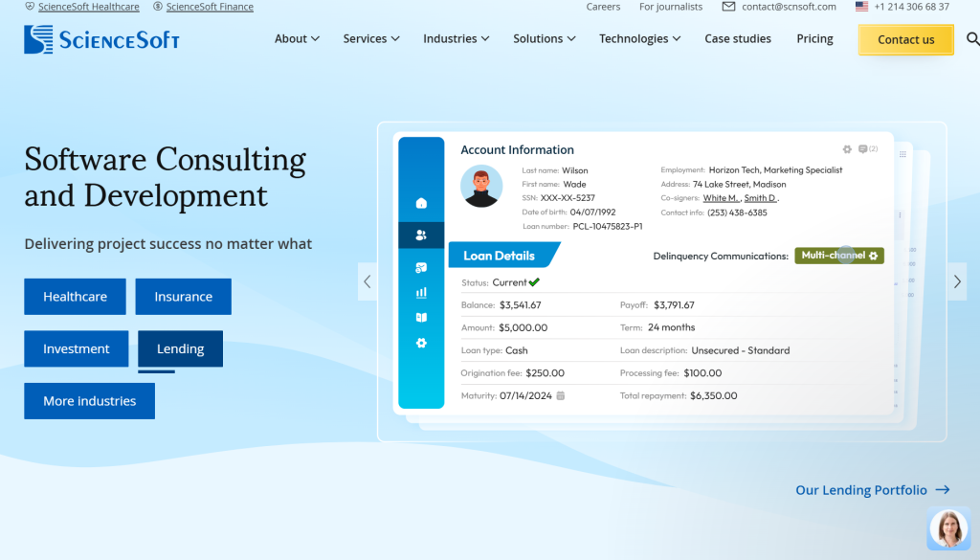Show the next slide with right arrow
The width and height of the screenshot is (980, 560).
(x=957, y=281)
